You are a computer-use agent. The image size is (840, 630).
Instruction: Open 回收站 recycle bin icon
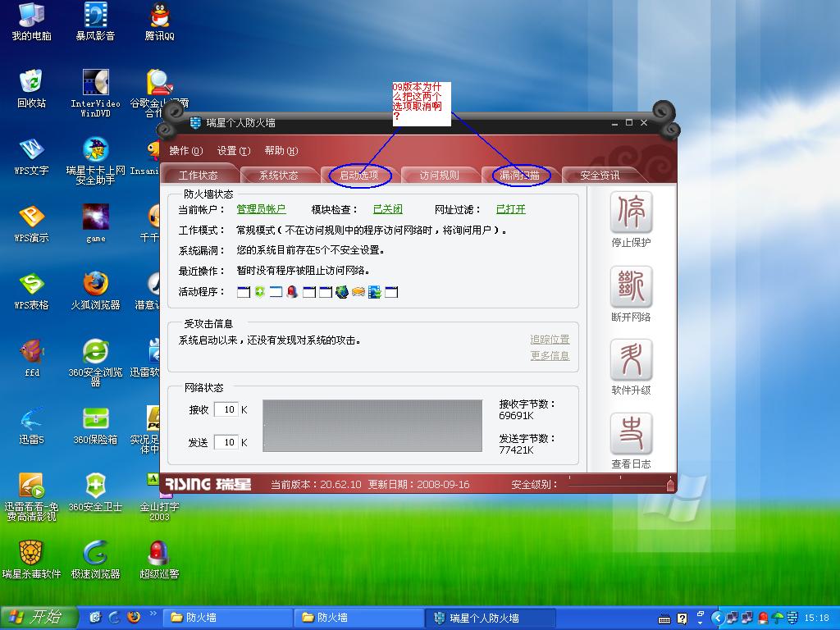pyautogui.click(x=32, y=89)
